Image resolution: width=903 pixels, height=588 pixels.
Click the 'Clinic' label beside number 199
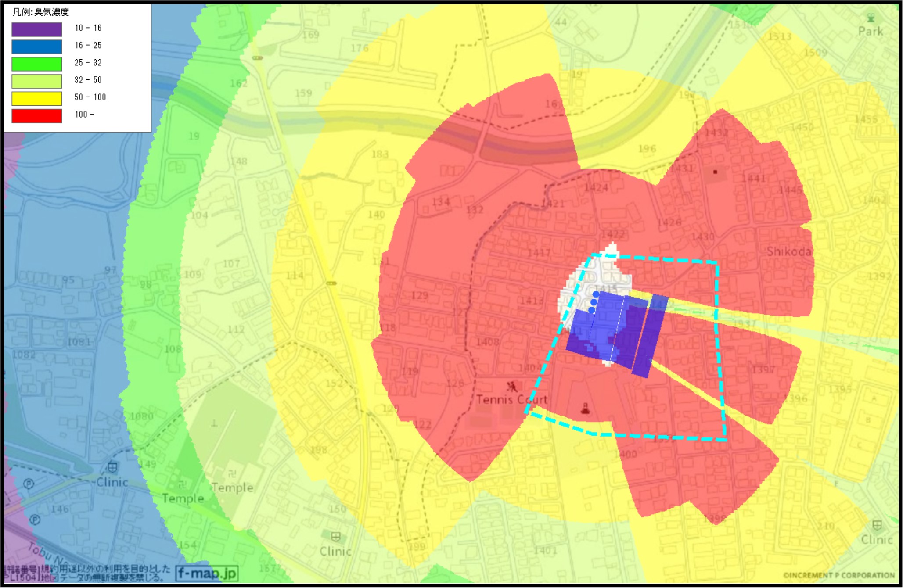pyautogui.click(x=336, y=551)
